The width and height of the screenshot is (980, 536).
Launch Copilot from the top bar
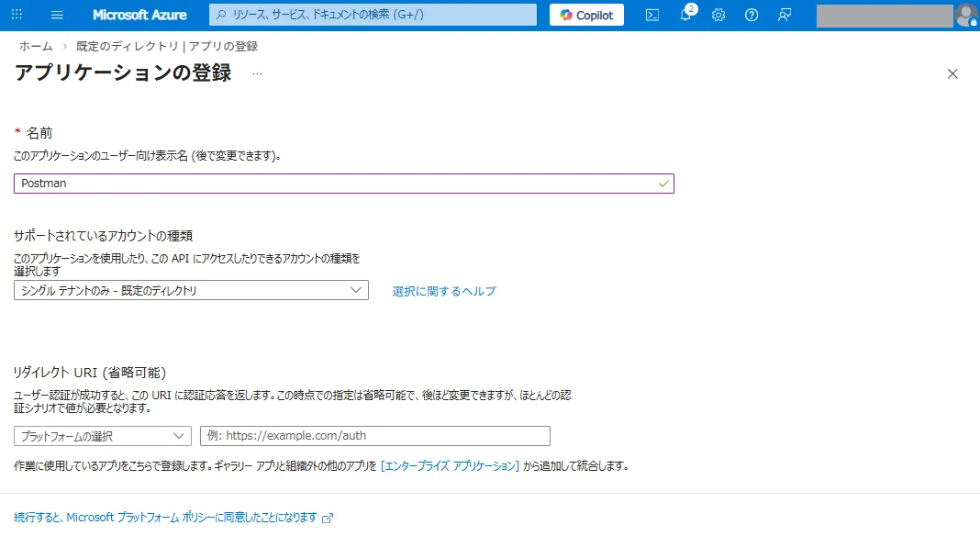(585, 14)
